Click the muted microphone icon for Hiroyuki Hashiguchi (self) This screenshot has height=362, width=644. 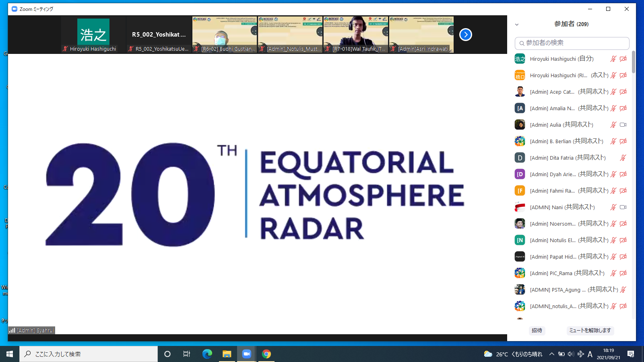613,59
